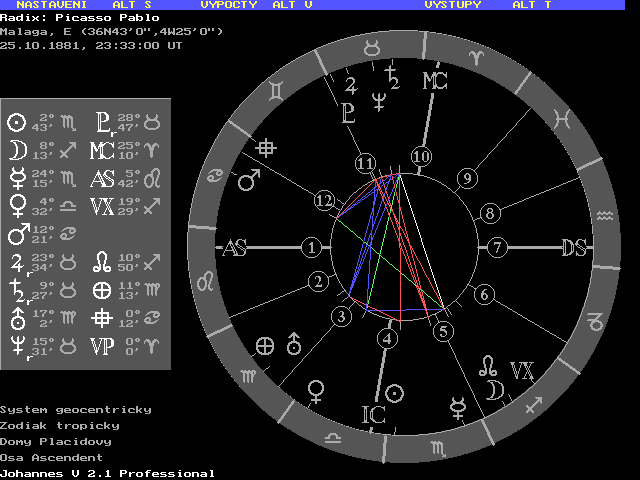Click the Domy Placidovy house system text

[55, 441]
